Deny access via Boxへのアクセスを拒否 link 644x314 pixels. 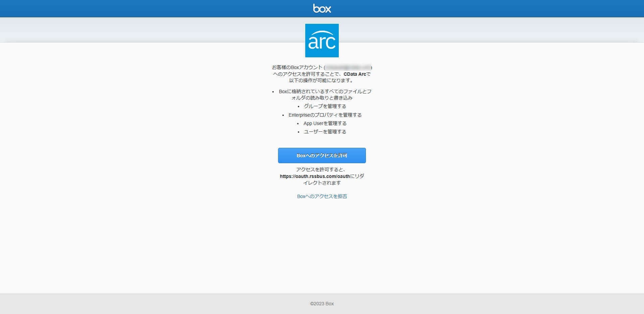(322, 196)
